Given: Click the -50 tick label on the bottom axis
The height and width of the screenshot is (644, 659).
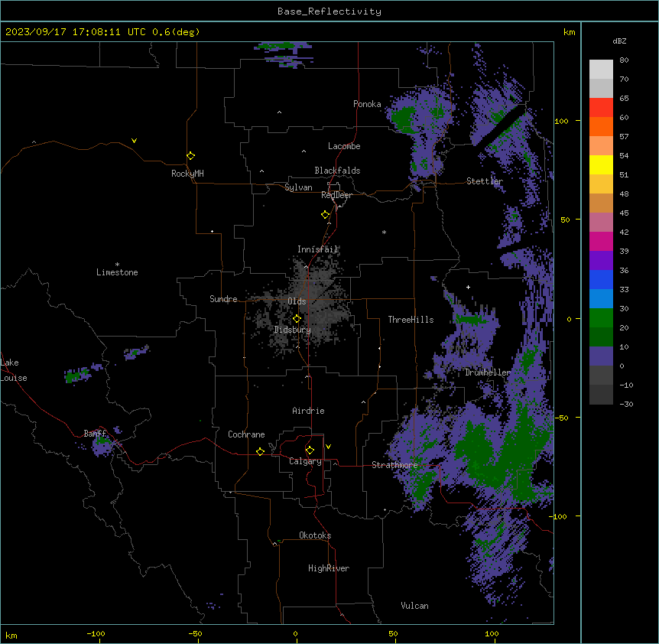Looking at the screenshot, I should (x=195, y=633).
